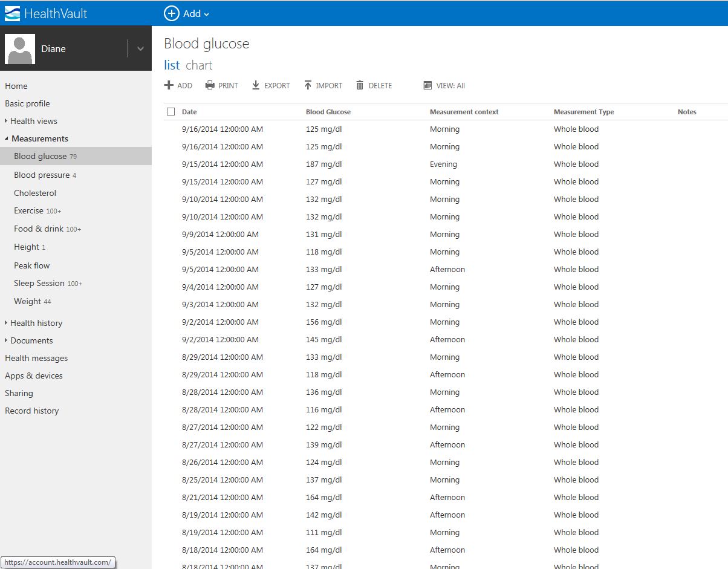Click the HealthVault logo icon
The image size is (728, 569).
[12, 13]
